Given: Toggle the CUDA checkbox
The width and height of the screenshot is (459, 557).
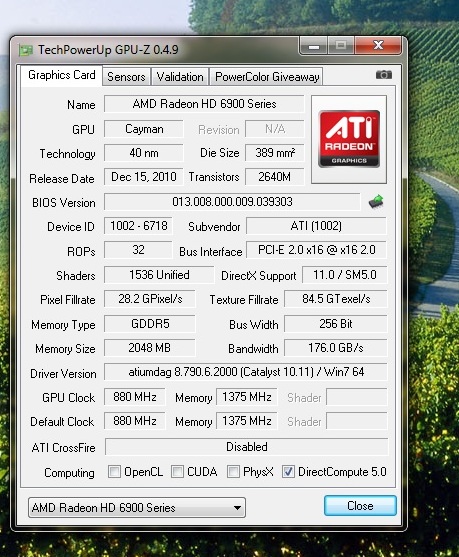Looking at the screenshot, I should click(x=177, y=472).
